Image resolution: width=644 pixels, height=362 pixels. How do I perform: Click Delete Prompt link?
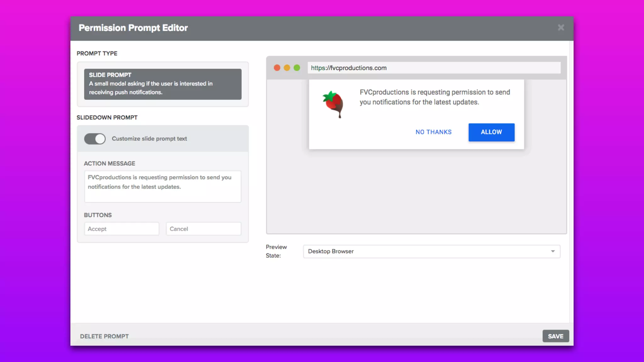[x=104, y=336]
